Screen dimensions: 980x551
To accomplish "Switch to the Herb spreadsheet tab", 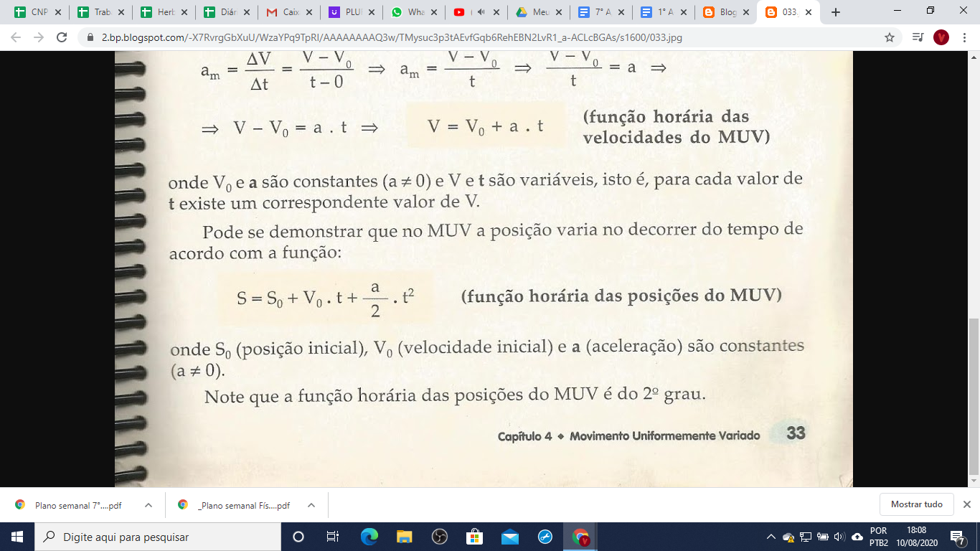I will pos(163,12).
